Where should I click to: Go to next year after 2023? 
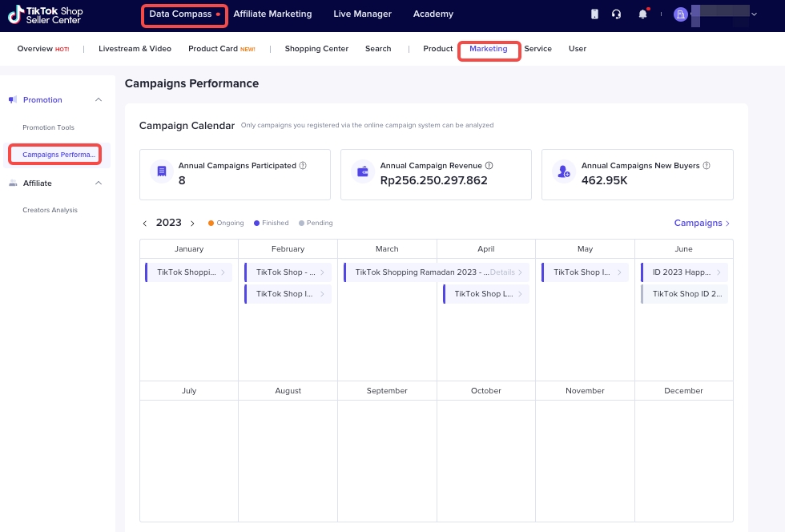[x=192, y=224]
